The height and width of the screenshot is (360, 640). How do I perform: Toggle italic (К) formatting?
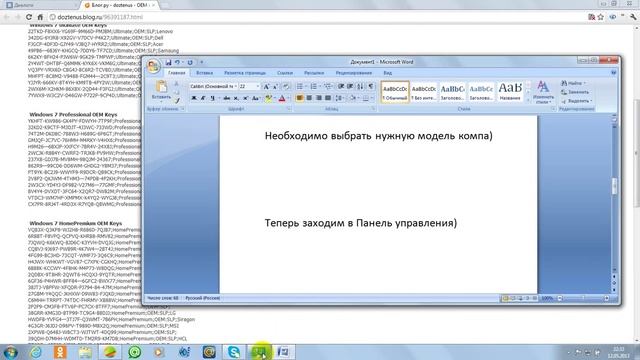[x=203, y=98]
